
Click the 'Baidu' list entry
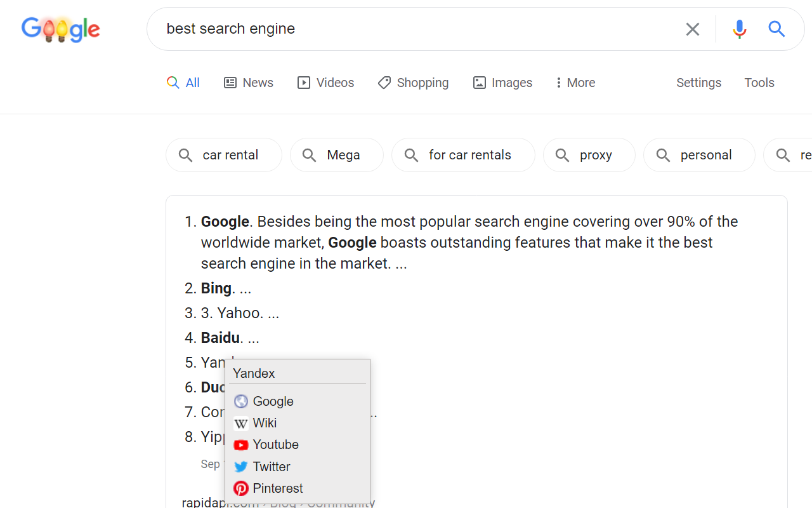pyautogui.click(x=220, y=338)
